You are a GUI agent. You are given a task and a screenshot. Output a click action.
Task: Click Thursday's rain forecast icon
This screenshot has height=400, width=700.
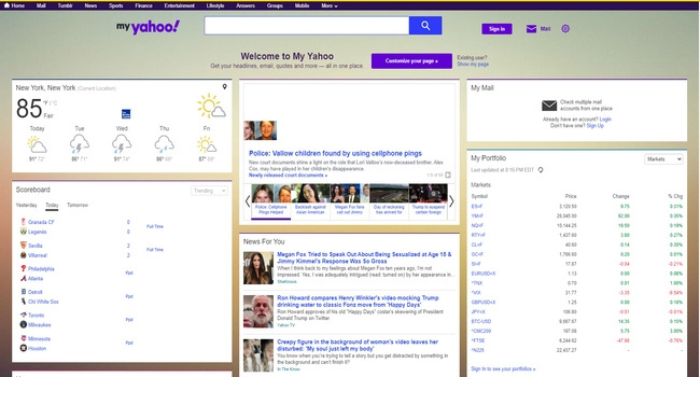click(164, 144)
